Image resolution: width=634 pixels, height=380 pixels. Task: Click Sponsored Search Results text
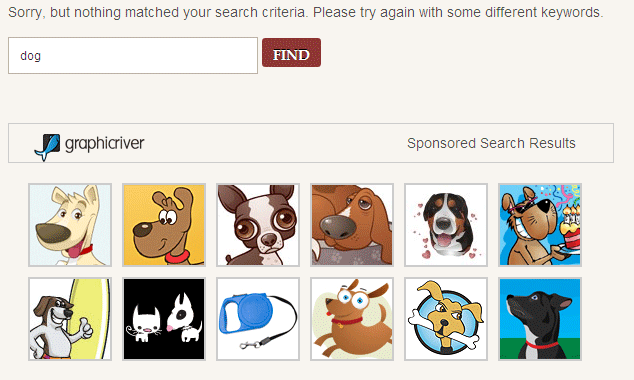point(491,143)
